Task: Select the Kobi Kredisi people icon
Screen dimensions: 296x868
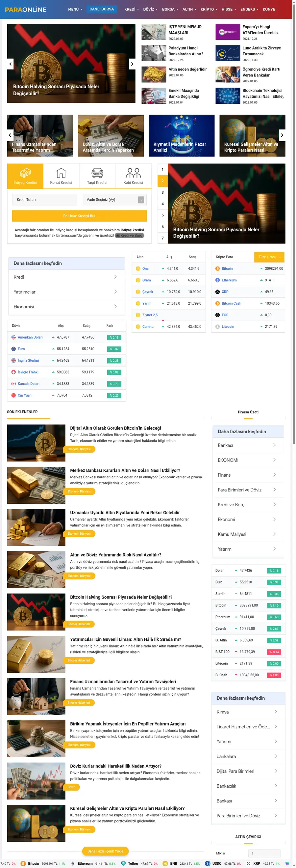Action: (x=133, y=173)
